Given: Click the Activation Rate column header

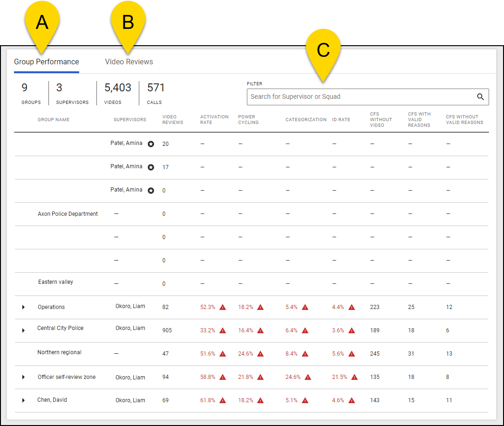Looking at the screenshot, I should click(214, 120).
